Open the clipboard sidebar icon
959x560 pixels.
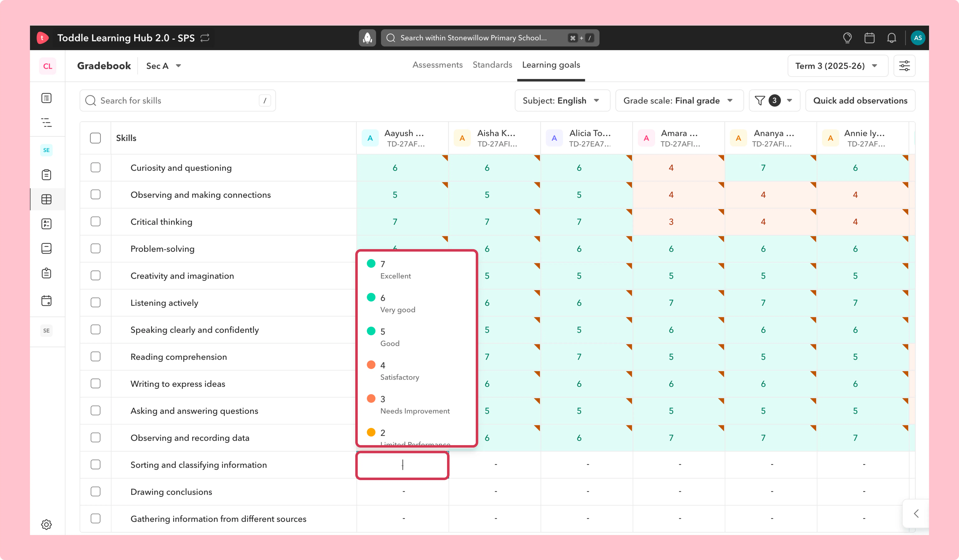46,175
